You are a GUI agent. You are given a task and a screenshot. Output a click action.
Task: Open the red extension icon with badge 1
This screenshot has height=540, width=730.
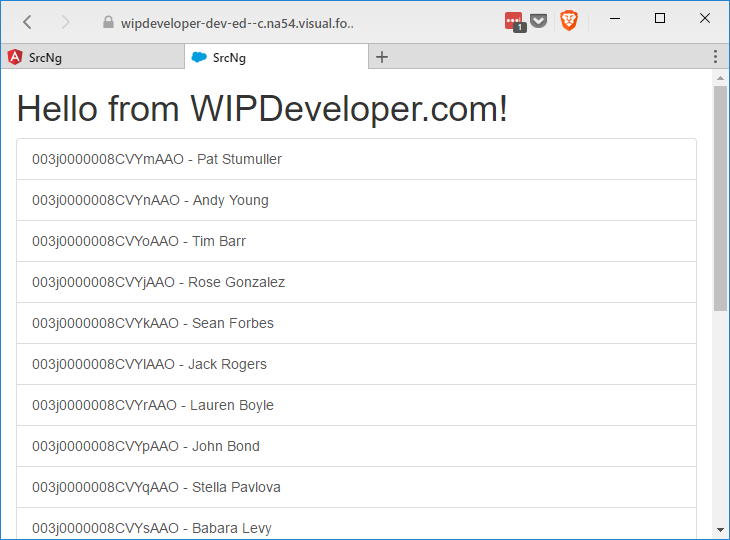point(514,22)
